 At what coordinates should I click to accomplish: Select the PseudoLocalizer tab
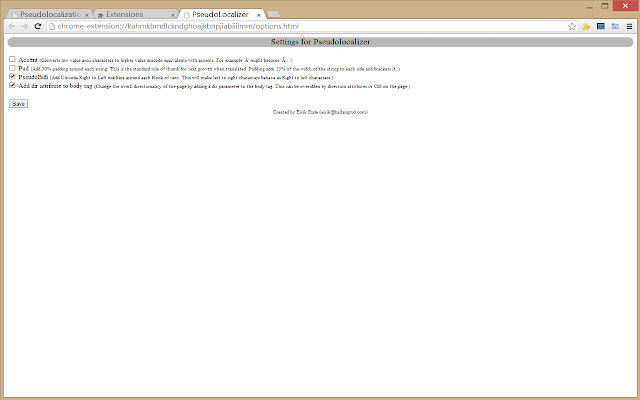click(222, 14)
